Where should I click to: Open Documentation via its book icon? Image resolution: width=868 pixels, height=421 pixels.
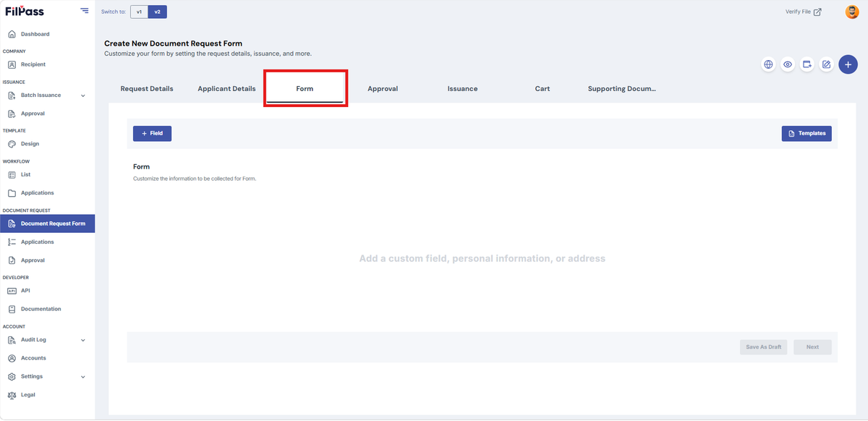[x=12, y=309]
